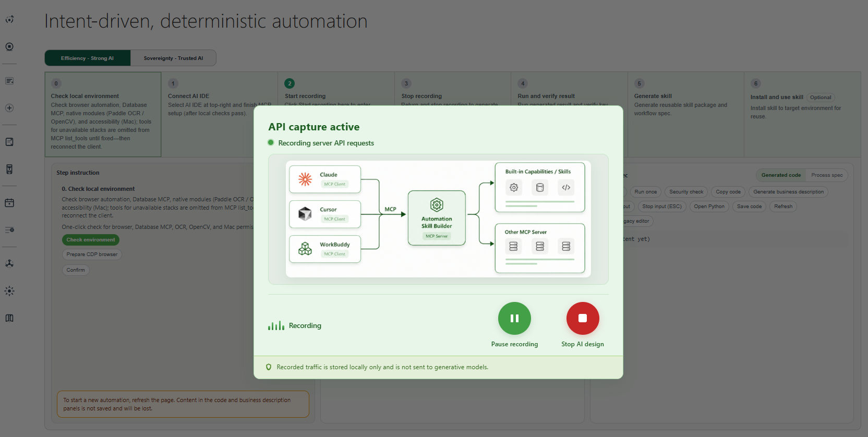The width and height of the screenshot is (868, 437).
Task: Open the connected-nodes network sidebar icon
Action: 9,263
